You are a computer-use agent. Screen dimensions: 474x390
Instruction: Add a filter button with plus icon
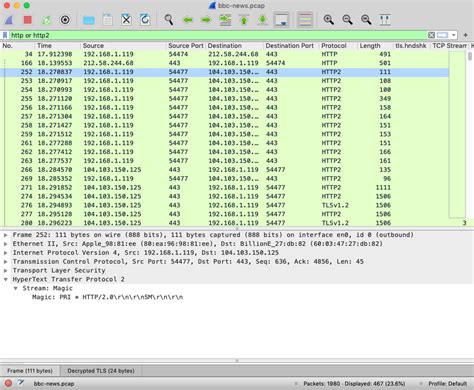point(466,35)
